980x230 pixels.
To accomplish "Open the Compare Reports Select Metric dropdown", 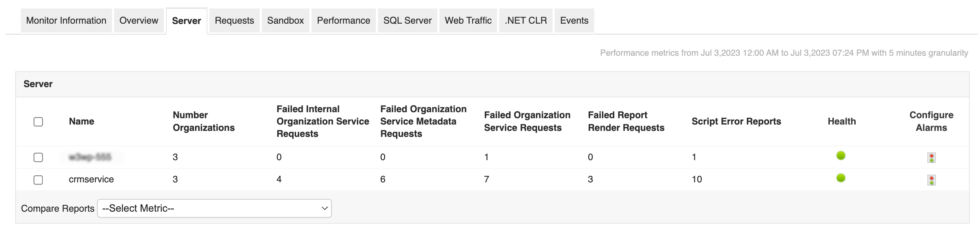I will coord(214,208).
